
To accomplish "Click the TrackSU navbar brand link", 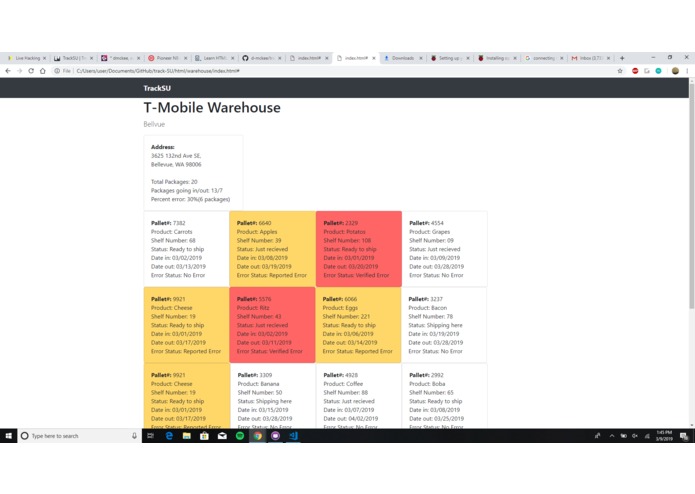I will pyautogui.click(x=157, y=88).
